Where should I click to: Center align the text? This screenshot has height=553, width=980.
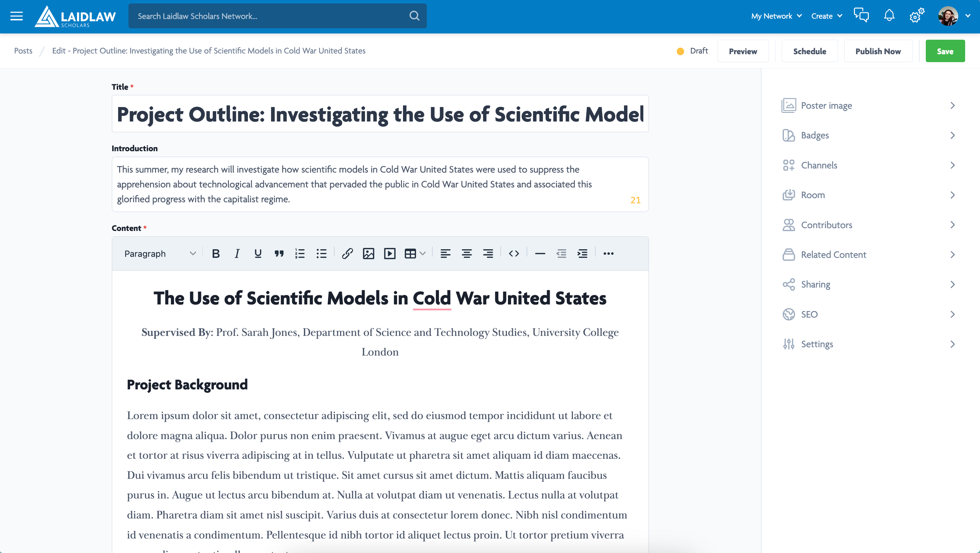[x=467, y=254]
